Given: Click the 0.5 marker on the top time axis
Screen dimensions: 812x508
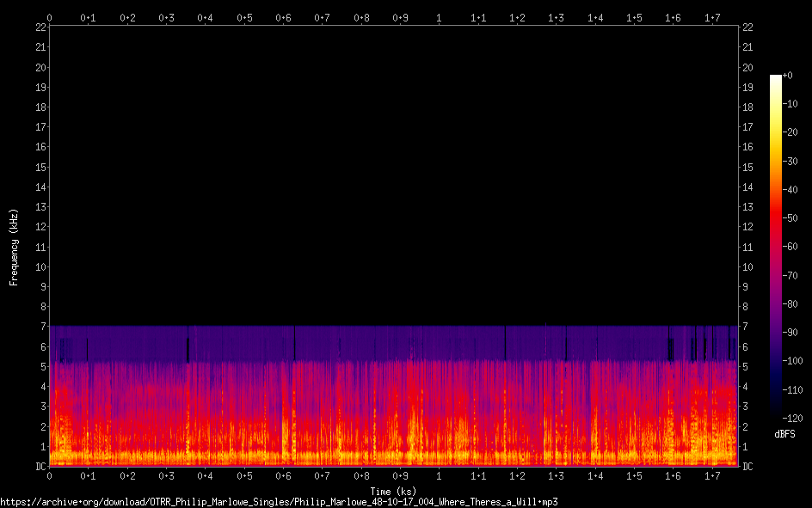Looking at the screenshot, I should click(x=244, y=17).
